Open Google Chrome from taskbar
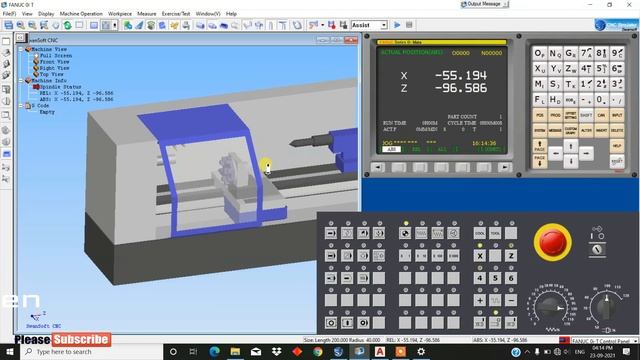The width and height of the screenshot is (640, 360). click(318, 352)
